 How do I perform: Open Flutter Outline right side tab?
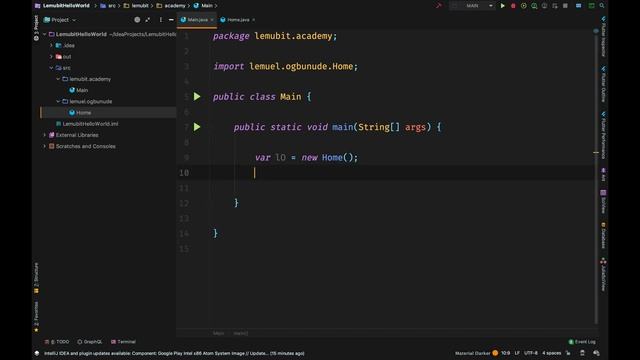(x=603, y=84)
